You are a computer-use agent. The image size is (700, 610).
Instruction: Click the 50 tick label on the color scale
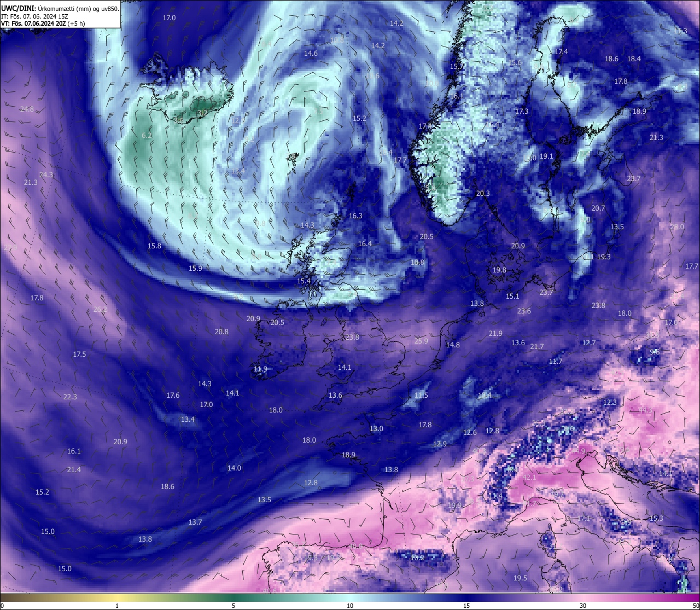[695, 606]
